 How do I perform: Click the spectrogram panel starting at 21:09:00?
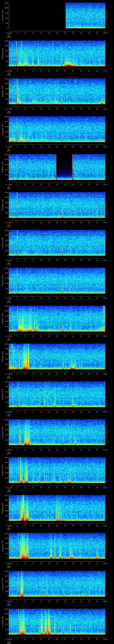coord(57,16)
